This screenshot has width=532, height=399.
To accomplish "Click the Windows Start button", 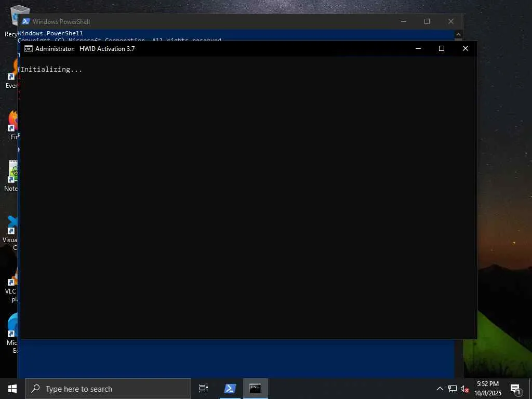I will (x=12, y=389).
